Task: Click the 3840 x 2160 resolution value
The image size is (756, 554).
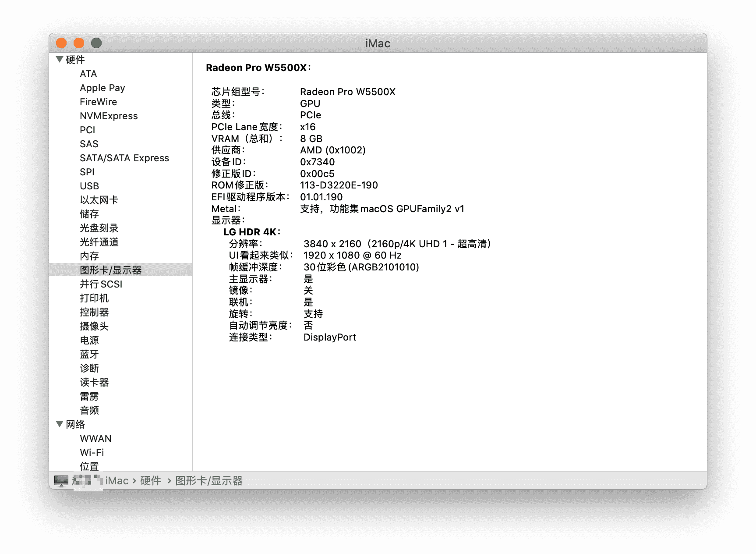Action: point(398,244)
